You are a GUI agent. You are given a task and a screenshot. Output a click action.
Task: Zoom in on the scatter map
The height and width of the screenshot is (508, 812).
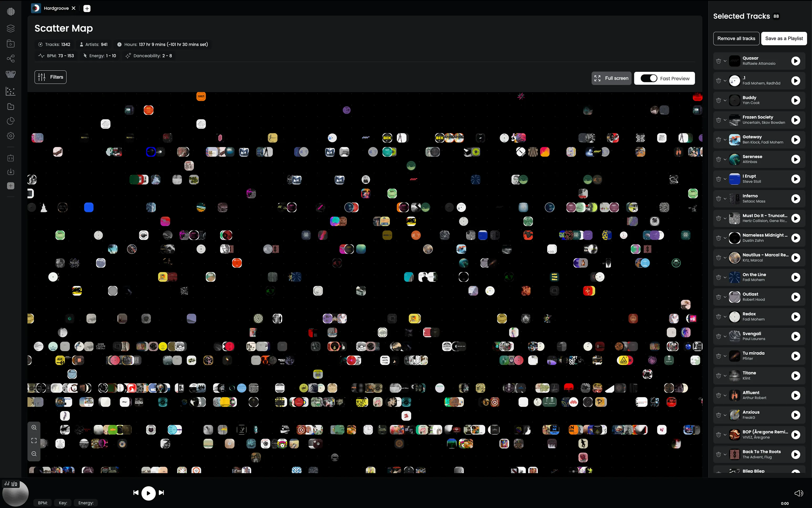pyautogui.click(x=34, y=427)
